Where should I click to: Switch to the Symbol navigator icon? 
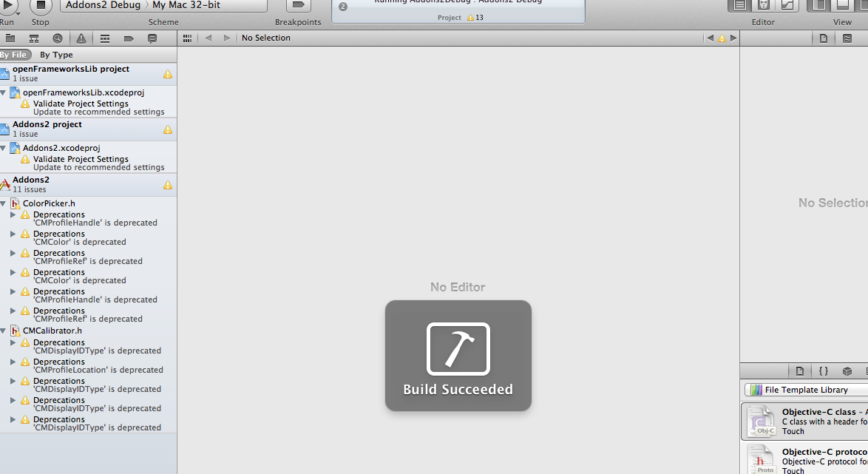coord(34,38)
